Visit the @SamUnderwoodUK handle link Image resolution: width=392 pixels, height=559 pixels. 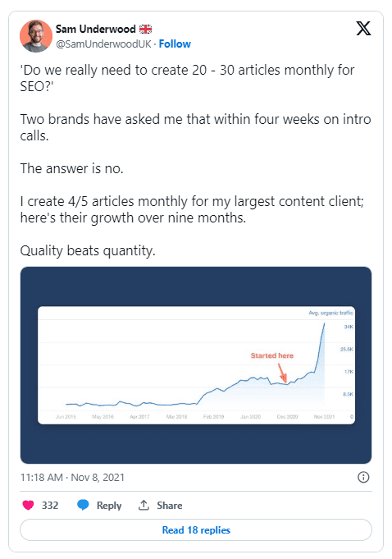[x=103, y=44]
